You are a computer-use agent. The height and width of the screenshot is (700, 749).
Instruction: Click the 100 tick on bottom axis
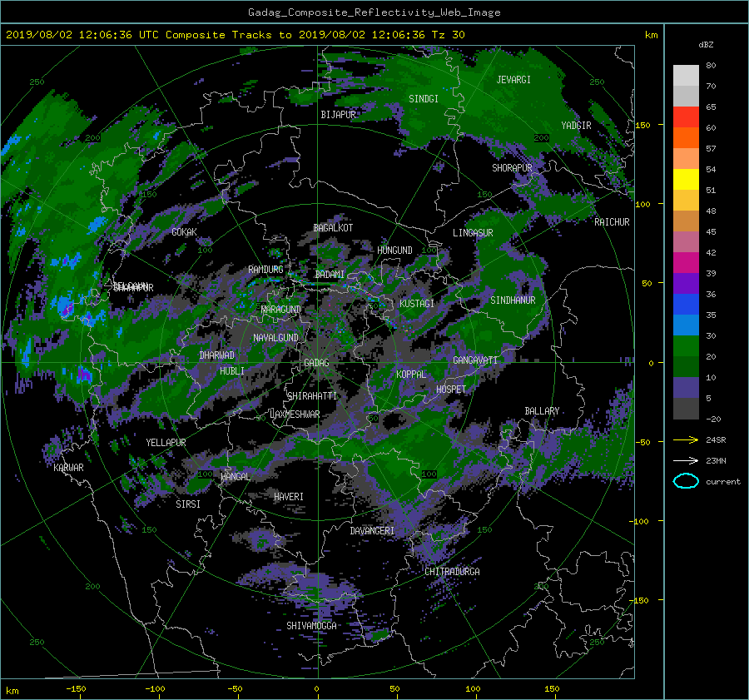click(473, 689)
